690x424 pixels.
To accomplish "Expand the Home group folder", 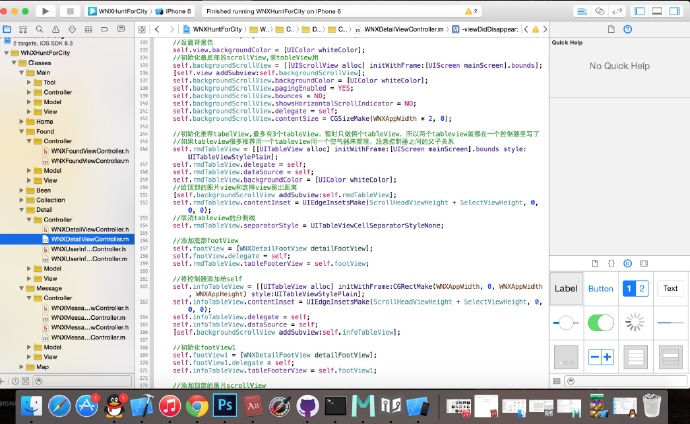I will [19, 121].
